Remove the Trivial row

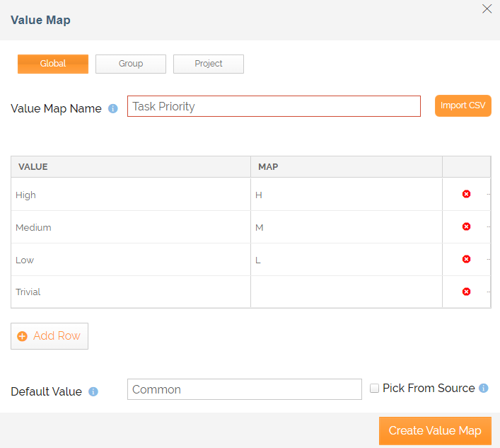point(466,292)
